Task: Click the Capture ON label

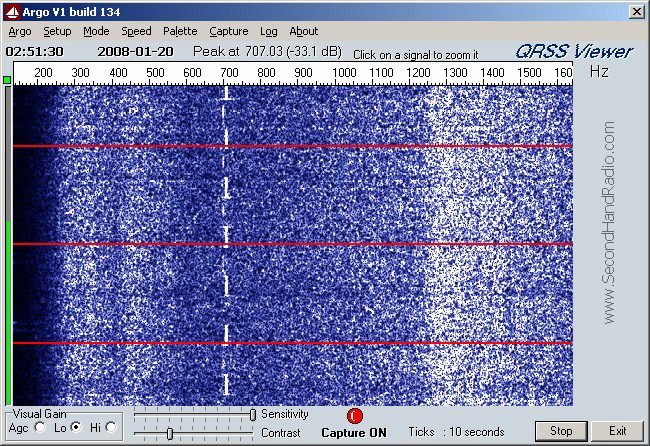Action: pos(354,433)
